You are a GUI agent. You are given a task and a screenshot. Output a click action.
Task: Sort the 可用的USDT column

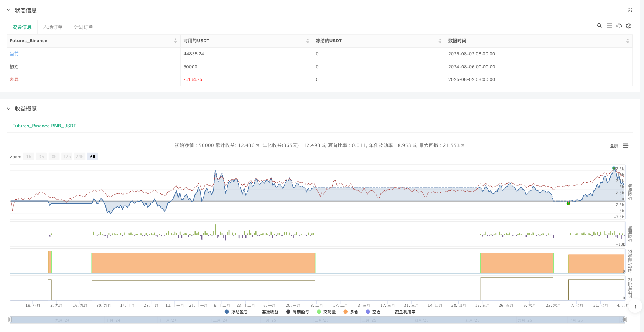click(x=308, y=41)
